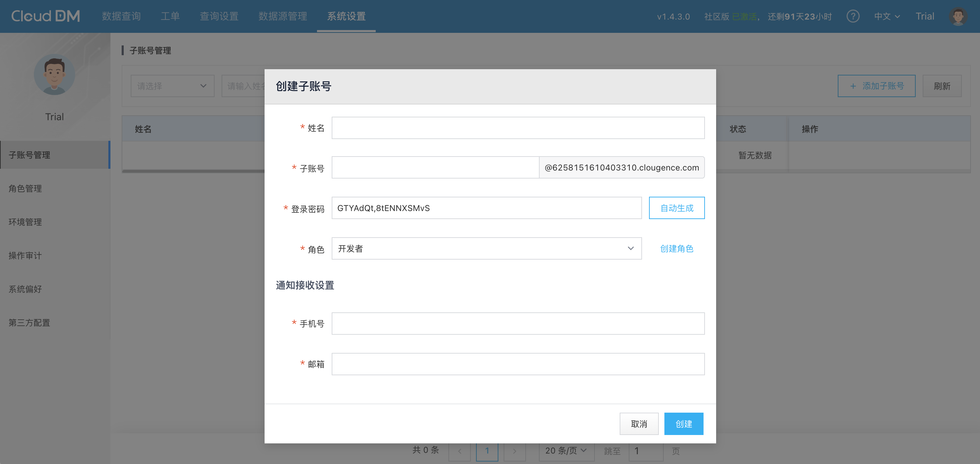Click the 创建角色 link
The height and width of the screenshot is (464, 980).
[x=676, y=248]
